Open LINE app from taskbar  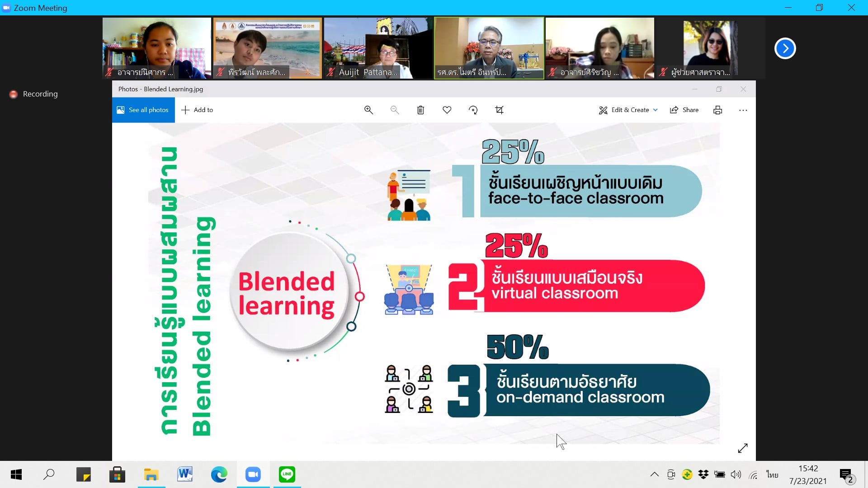[x=287, y=474]
